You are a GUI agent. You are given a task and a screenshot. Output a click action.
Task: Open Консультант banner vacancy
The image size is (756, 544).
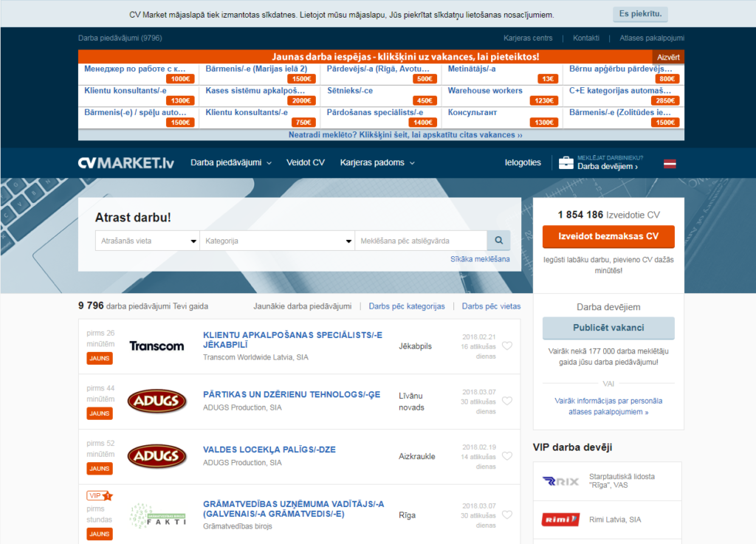[472, 112]
